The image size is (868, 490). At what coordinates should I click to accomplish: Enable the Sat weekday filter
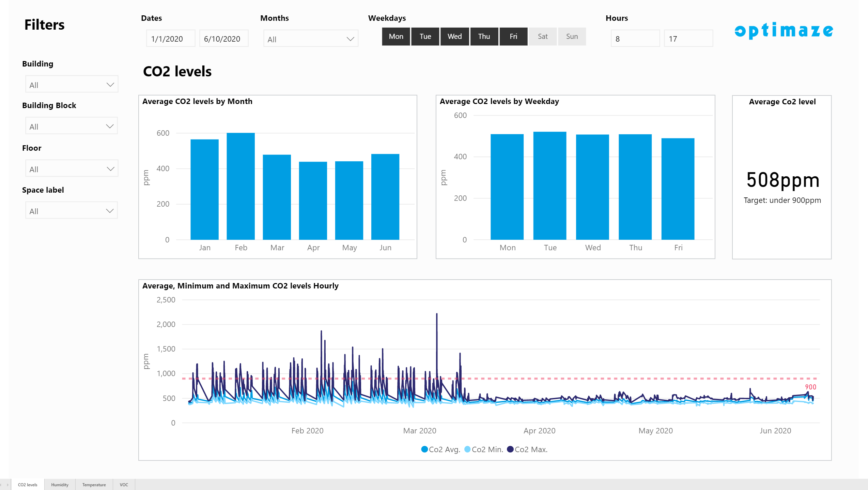pos(543,36)
